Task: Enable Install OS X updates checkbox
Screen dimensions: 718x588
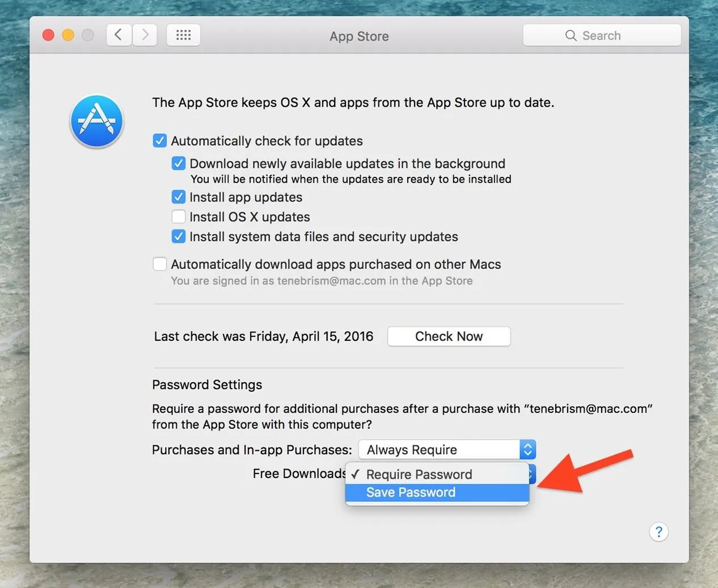Action: pyautogui.click(x=179, y=217)
